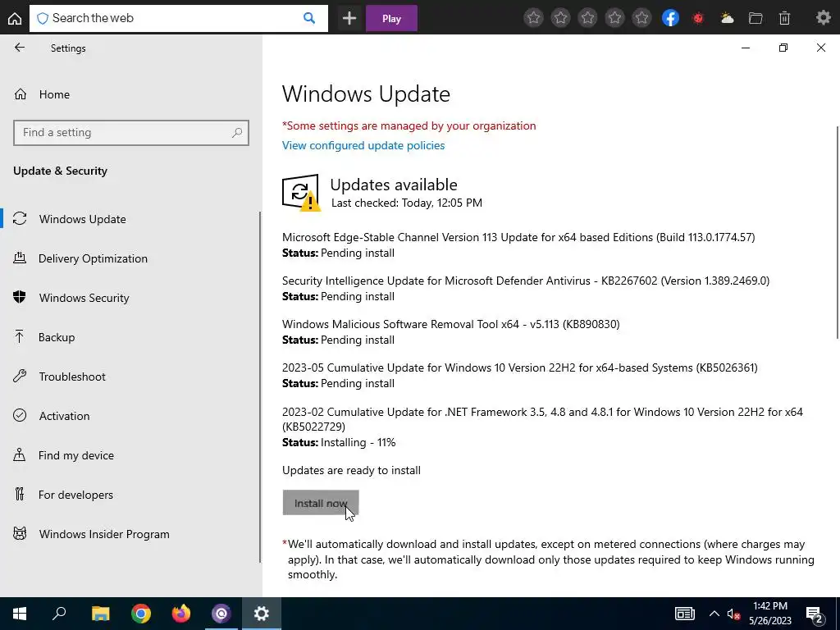
Task: Click the folder icon in top bar
Action: tap(756, 18)
